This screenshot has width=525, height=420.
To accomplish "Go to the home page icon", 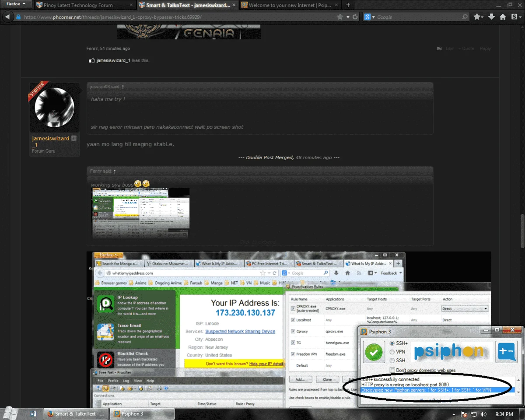I will [x=503, y=17].
